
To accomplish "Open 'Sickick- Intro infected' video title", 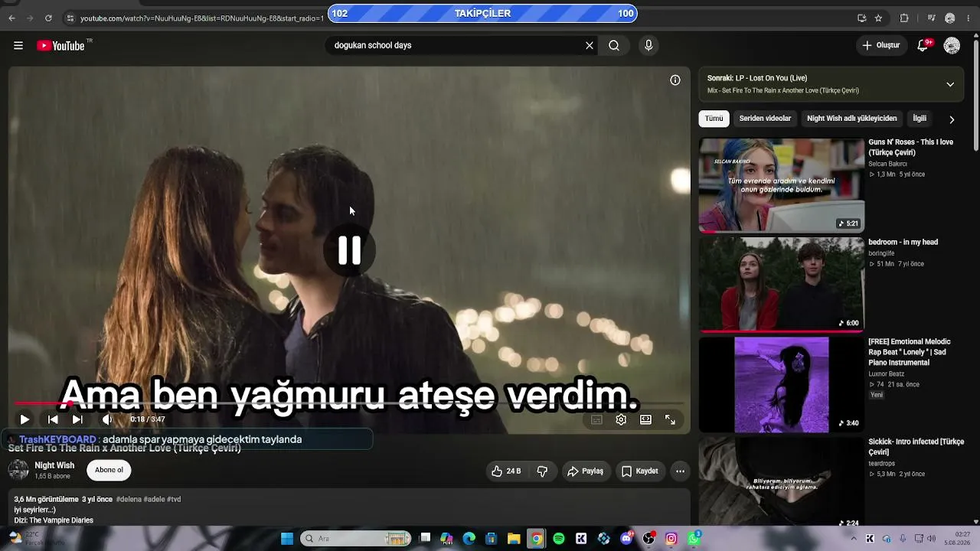I will (x=916, y=447).
